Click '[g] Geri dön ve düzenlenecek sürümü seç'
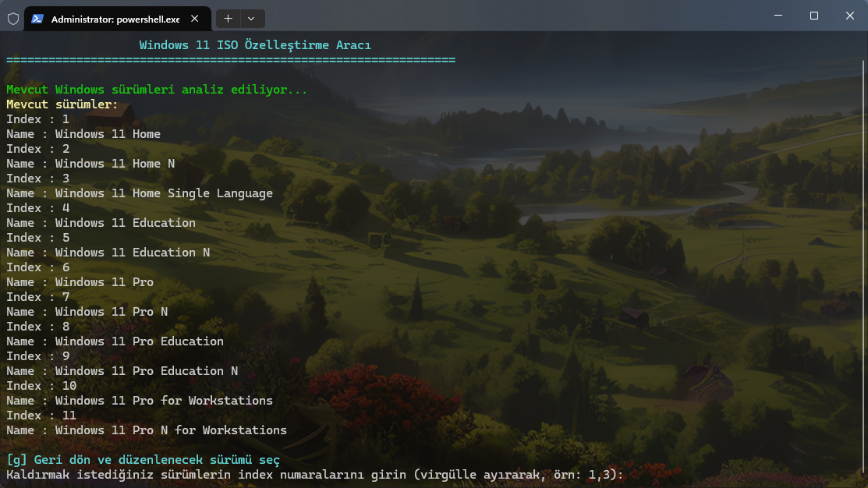The height and width of the screenshot is (488, 868). 143,460
